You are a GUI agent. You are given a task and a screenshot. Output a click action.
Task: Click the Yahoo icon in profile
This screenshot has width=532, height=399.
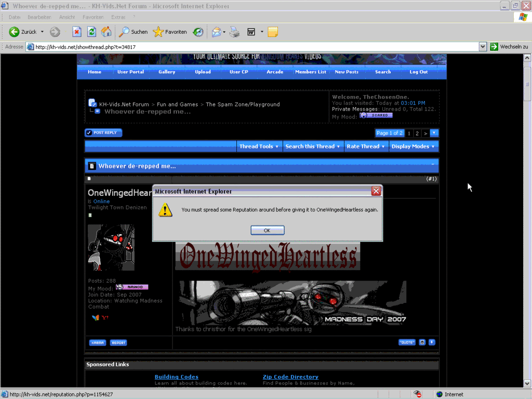point(105,317)
